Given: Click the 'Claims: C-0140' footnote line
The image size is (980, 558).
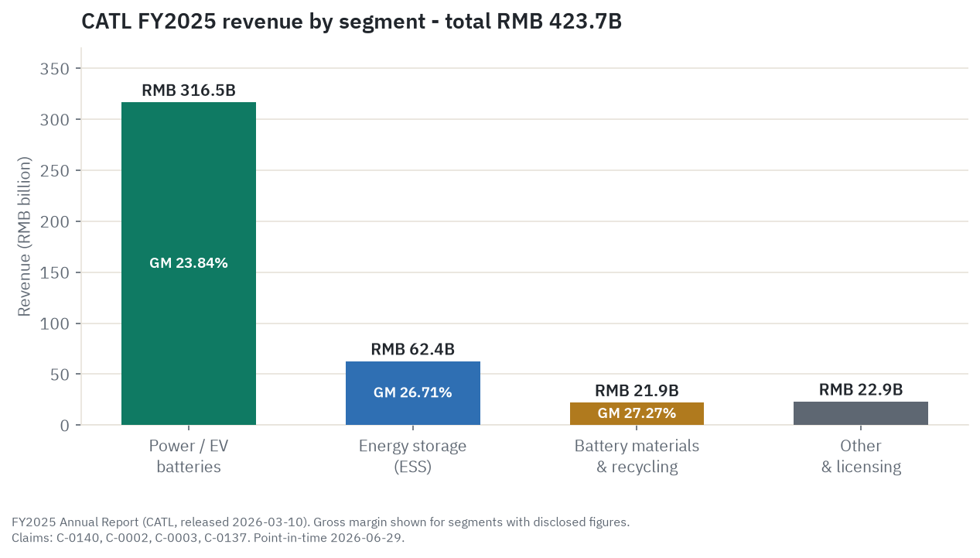Looking at the screenshot, I should point(208,537).
